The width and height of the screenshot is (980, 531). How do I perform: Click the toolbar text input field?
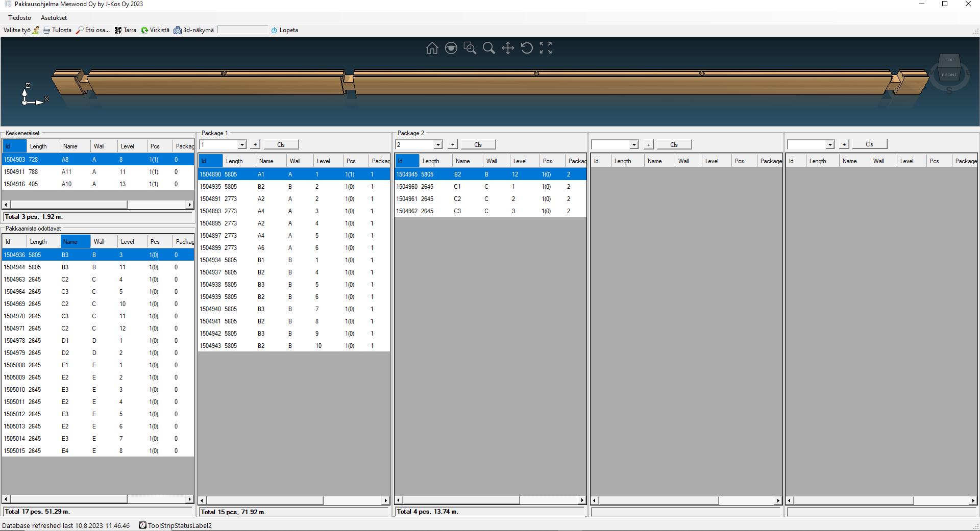pyautogui.click(x=242, y=30)
